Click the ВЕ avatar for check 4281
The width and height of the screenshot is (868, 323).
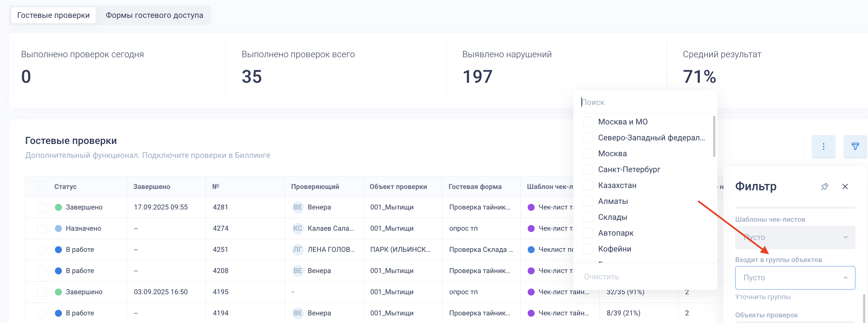click(x=297, y=207)
